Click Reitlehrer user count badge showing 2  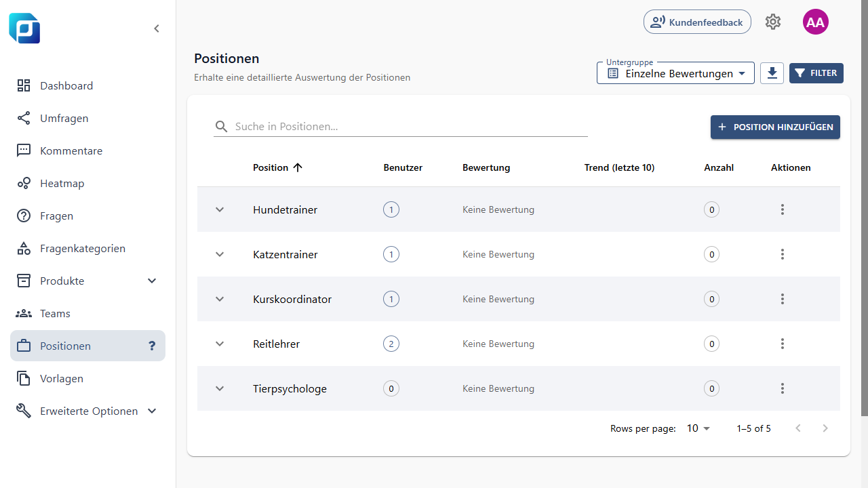tap(391, 344)
